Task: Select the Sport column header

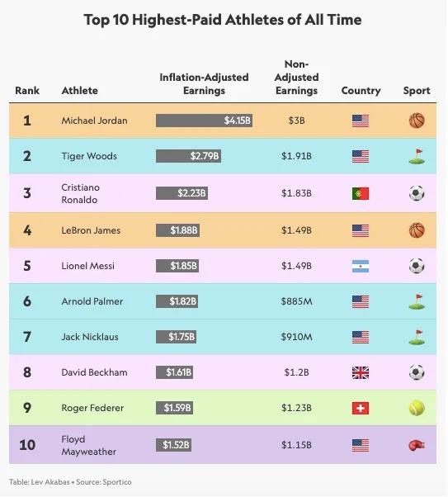Action: (x=417, y=91)
